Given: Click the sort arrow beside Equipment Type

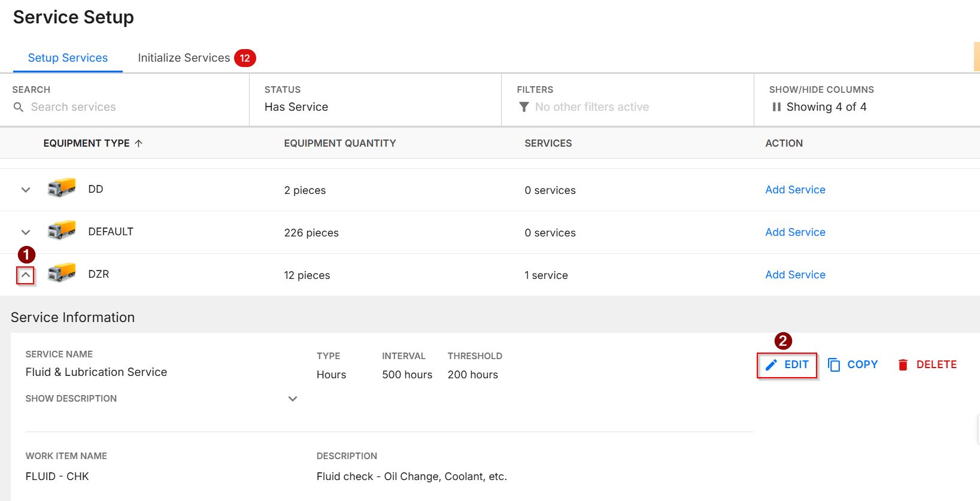Looking at the screenshot, I should [139, 144].
